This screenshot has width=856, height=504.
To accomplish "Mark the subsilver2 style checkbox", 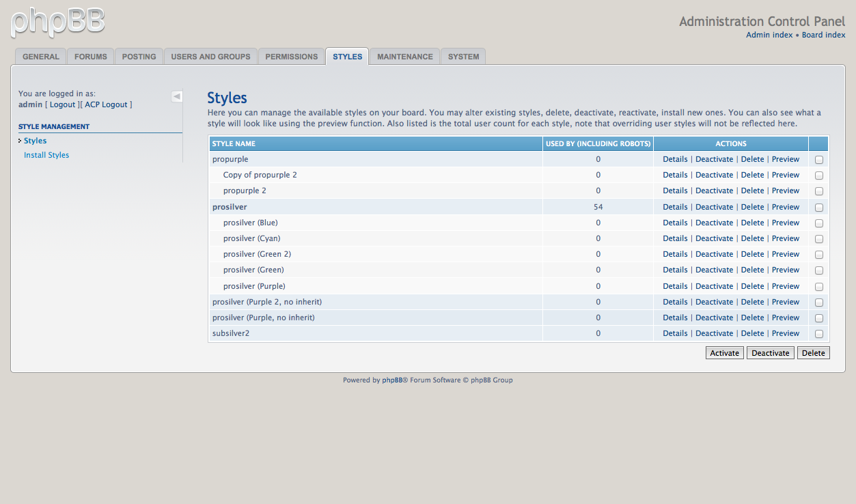I will pos(819,334).
